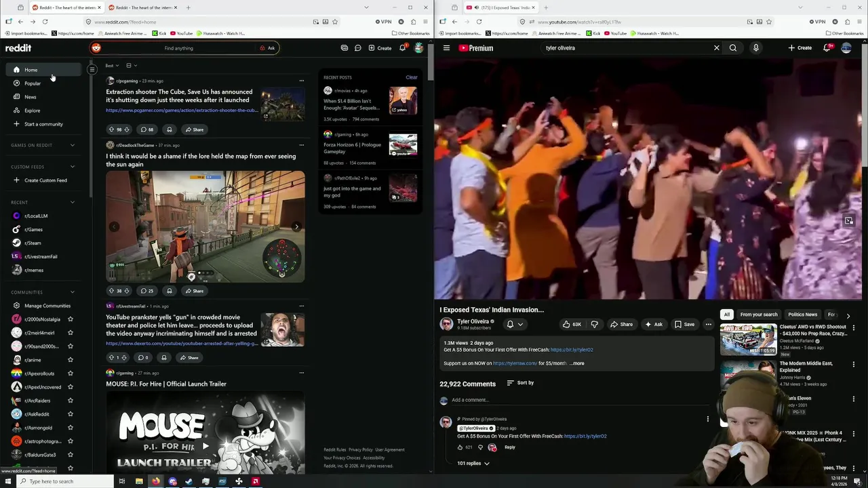Open Reddit notifications bell
Screen dimensions: 868x488
tap(402, 48)
